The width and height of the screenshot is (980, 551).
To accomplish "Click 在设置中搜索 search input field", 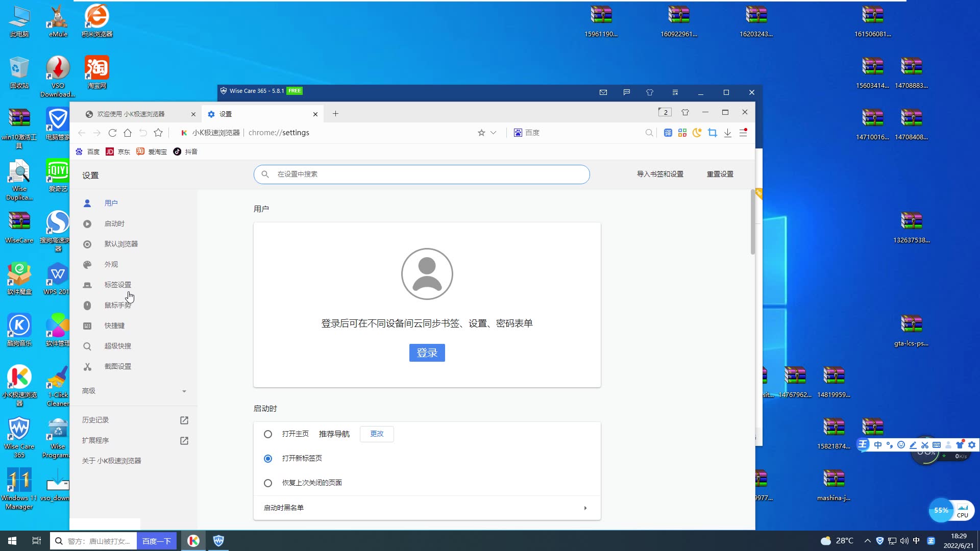I will pos(422,173).
